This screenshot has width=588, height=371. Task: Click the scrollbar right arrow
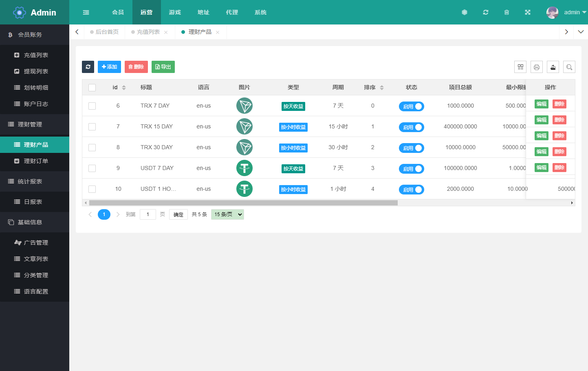[x=572, y=203]
